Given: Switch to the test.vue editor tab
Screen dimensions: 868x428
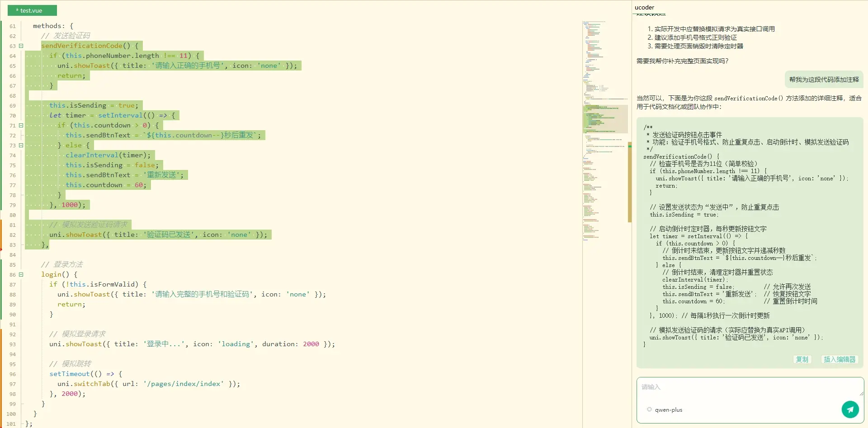Looking at the screenshot, I should pyautogui.click(x=32, y=10).
